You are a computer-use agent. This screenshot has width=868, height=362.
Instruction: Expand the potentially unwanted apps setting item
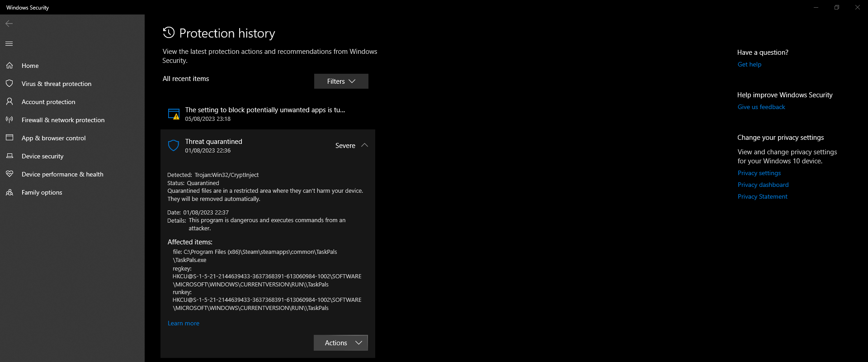click(x=268, y=114)
